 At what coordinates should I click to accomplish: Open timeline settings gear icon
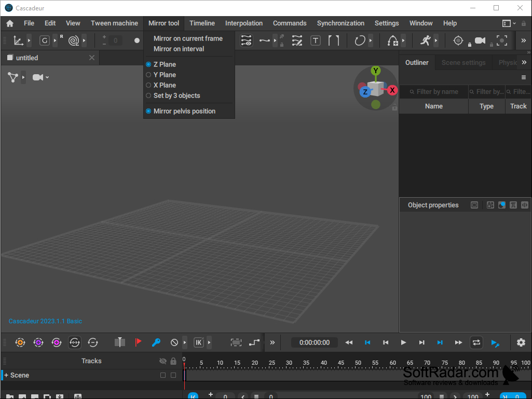521,342
